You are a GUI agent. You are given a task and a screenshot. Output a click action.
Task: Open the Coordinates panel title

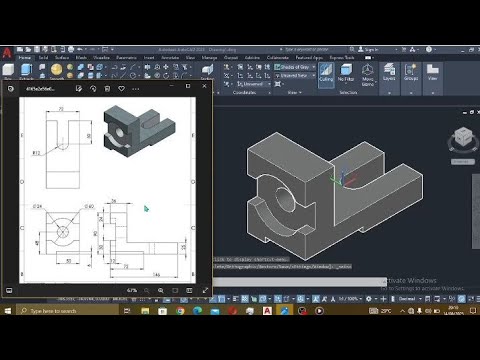(244, 93)
